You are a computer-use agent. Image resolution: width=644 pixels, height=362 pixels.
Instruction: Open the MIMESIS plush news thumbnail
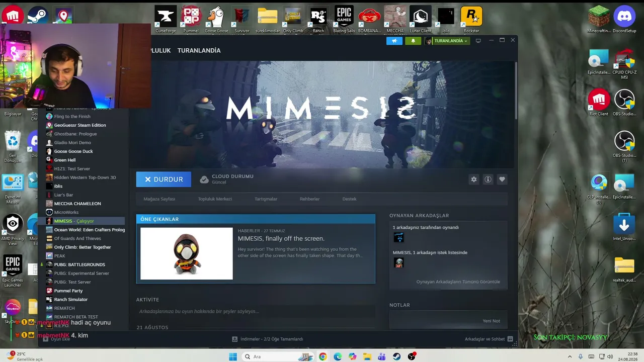[x=187, y=253]
